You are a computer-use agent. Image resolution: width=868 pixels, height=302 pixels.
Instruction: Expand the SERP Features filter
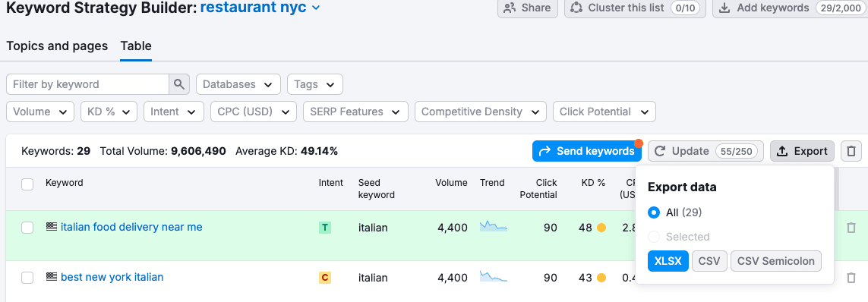point(356,112)
